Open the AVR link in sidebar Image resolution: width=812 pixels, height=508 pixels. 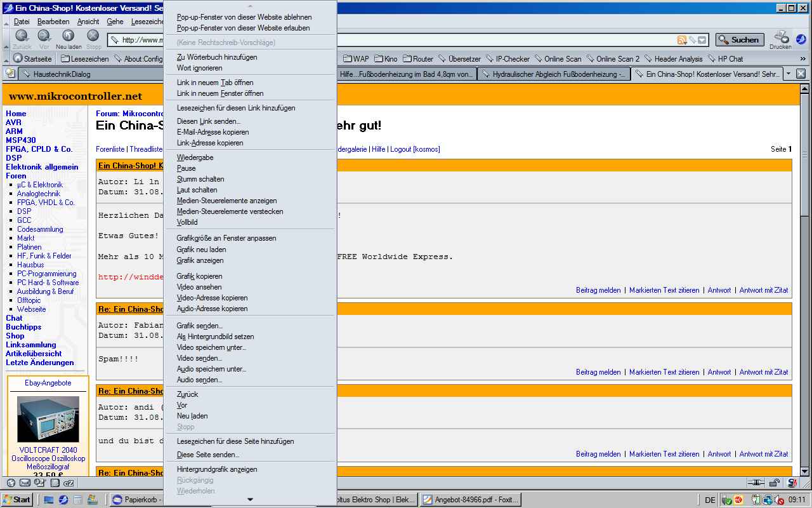[x=14, y=123]
